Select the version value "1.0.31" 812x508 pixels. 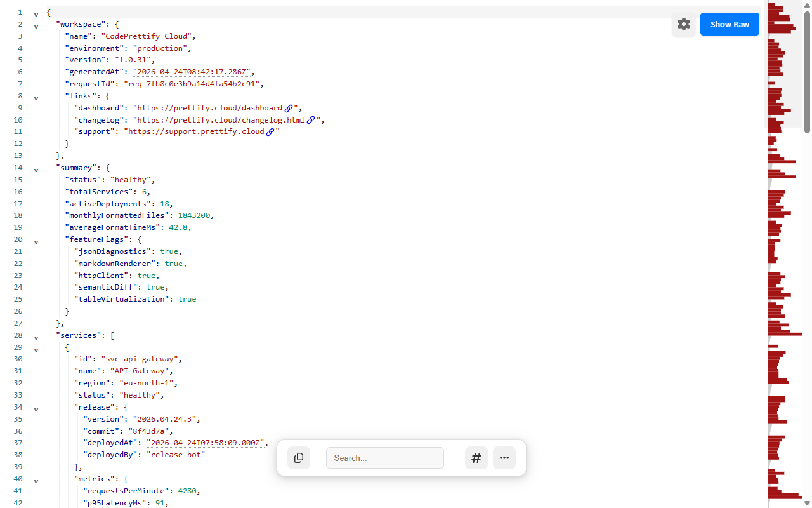coord(133,60)
